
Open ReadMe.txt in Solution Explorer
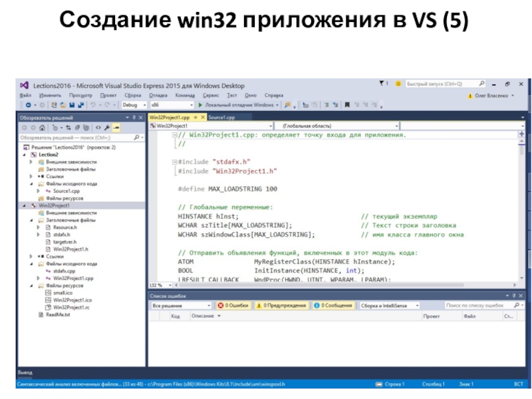coord(58,315)
